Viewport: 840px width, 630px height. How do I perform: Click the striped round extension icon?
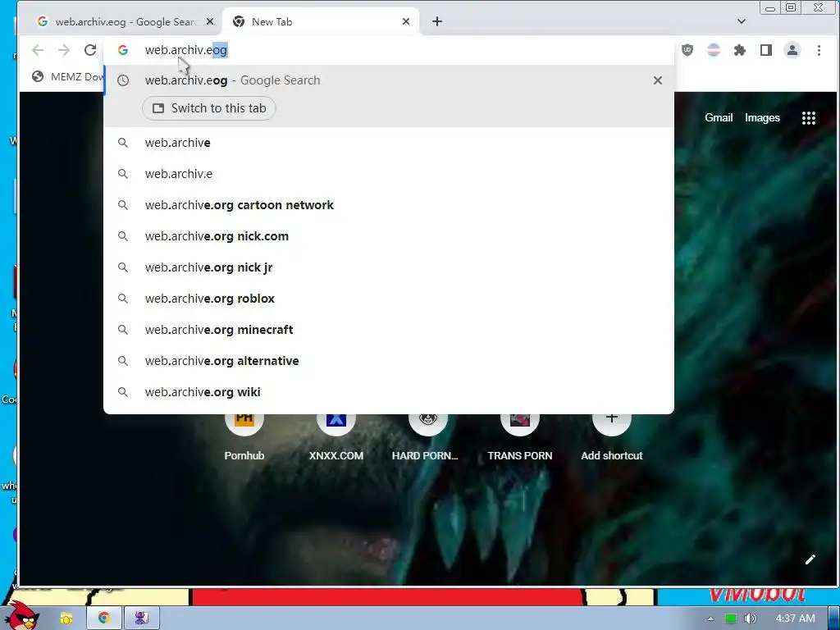[x=714, y=50]
